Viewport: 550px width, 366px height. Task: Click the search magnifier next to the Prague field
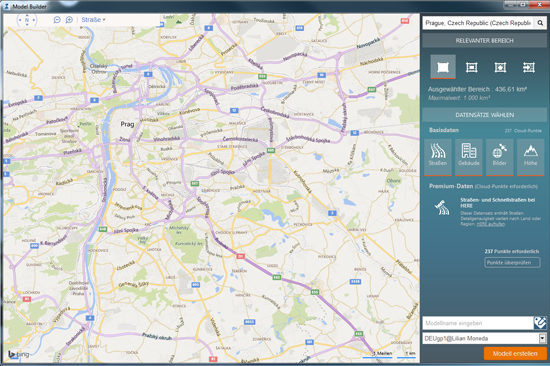pos(540,23)
